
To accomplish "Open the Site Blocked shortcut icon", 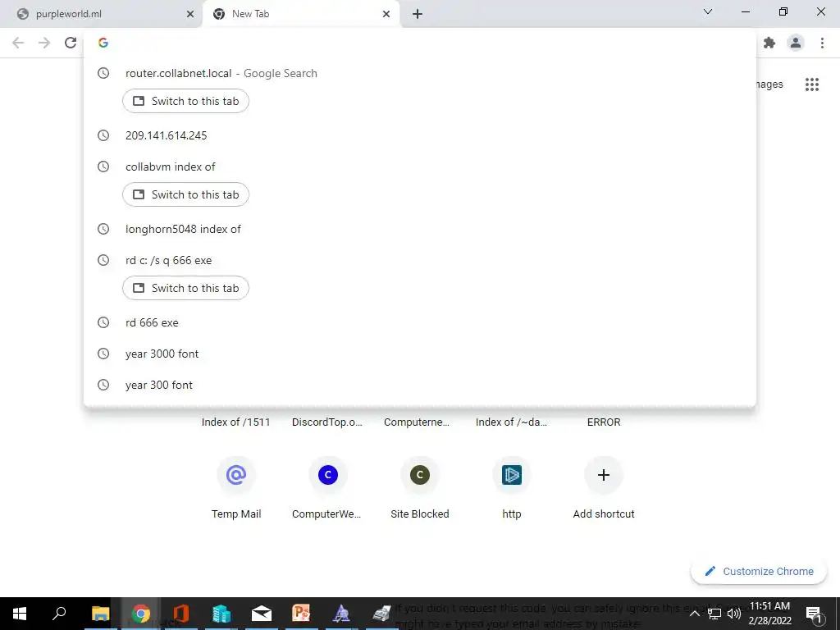I will point(420,475).
